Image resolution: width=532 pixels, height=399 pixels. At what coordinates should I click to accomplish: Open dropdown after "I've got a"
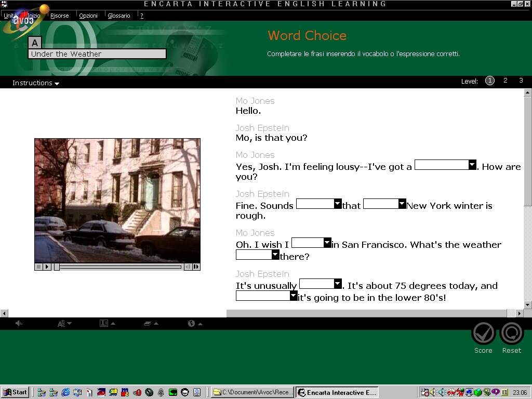(472, 165)
